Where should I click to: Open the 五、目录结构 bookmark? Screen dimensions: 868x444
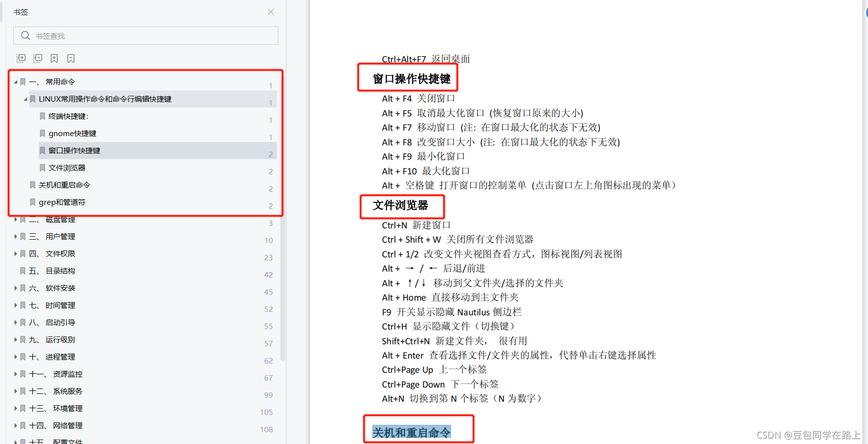pyautogui.click(x=52, y=271)
